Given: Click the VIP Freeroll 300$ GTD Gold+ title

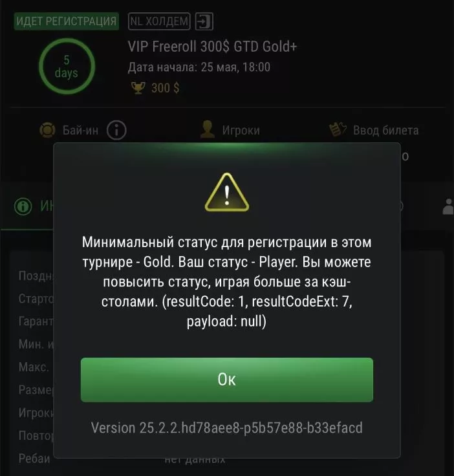Looking at the screenshot, I should (212, 47).
